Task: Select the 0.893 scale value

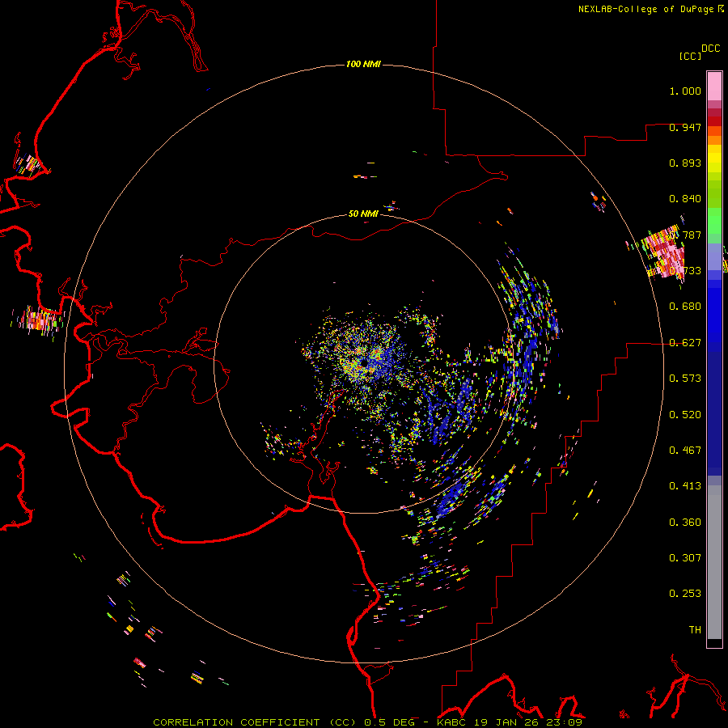Action: pos(685,163)
